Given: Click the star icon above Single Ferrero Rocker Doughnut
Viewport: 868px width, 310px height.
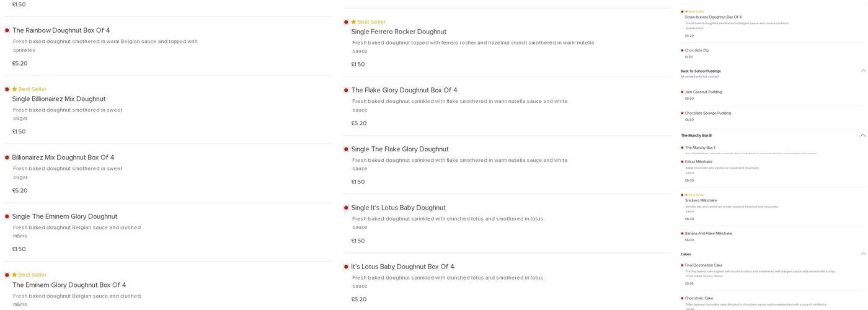Looking at the screenshot, I should point(353,22).
